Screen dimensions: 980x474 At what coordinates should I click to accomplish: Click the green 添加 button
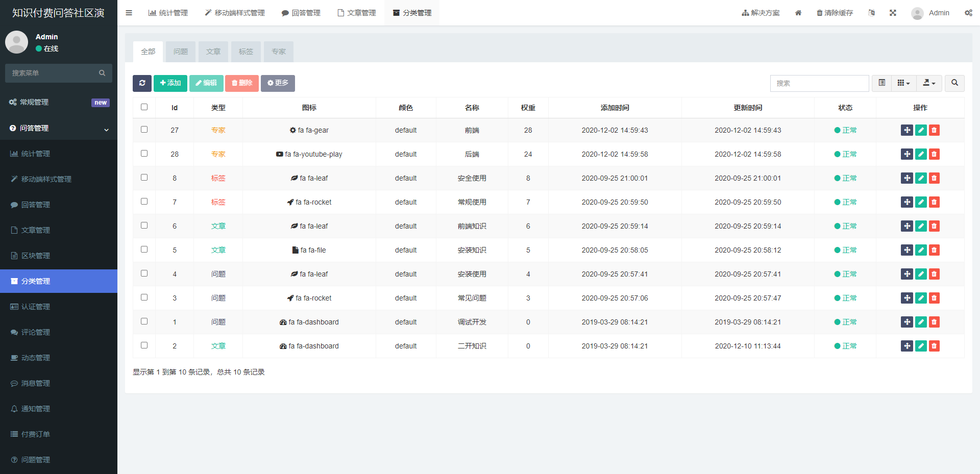point(170,83)
